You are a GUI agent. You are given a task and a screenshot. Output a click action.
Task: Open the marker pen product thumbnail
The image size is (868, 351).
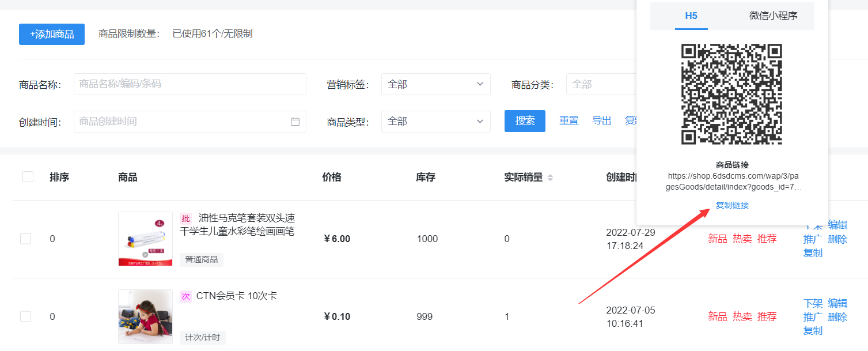point(145,239)
